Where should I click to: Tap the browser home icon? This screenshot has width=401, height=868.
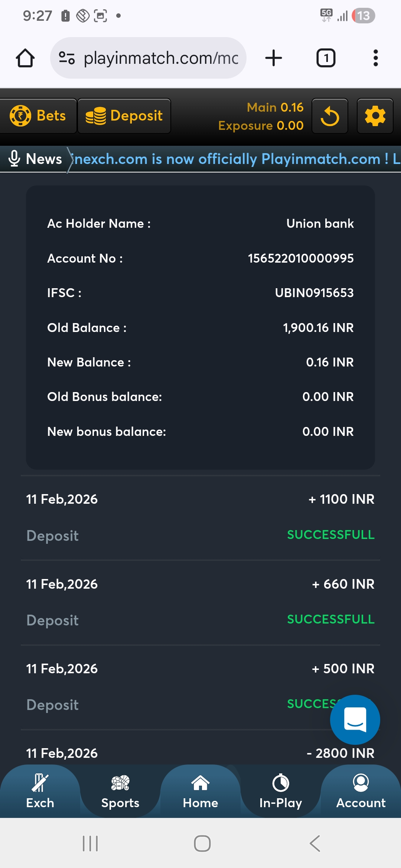[25, 58]
